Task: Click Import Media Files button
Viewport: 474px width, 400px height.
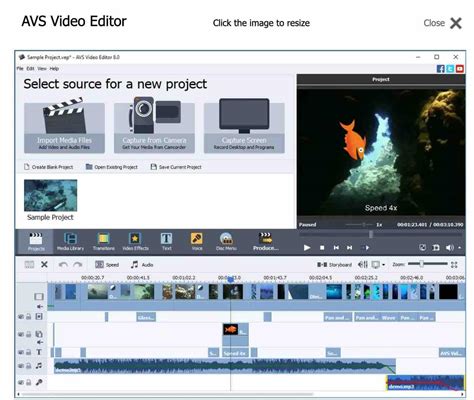Action: [x=64, y=128]
